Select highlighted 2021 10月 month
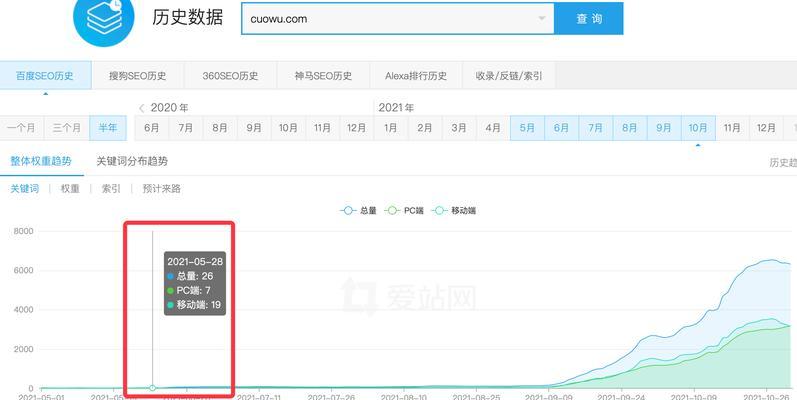Screen dimensions: 797x400 click(698, 128)
